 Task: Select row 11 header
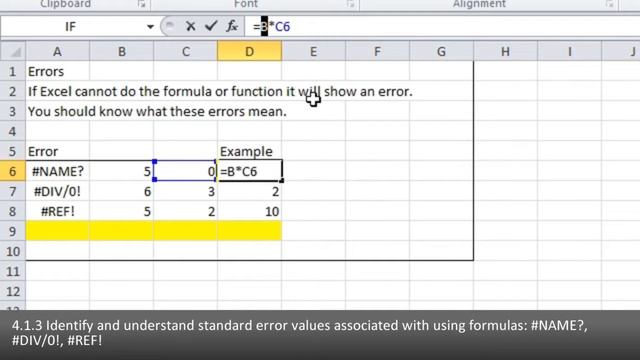pos(13,271)
